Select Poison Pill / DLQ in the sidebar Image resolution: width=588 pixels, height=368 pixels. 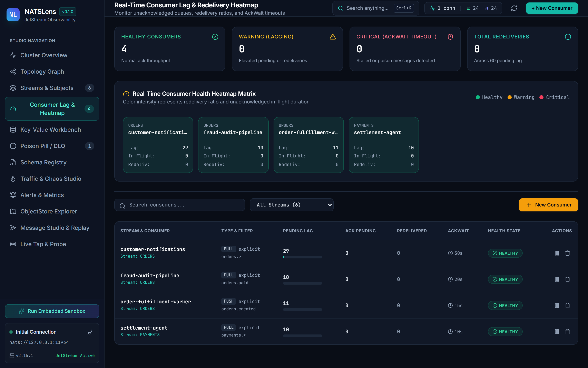(x=52, y=146)
